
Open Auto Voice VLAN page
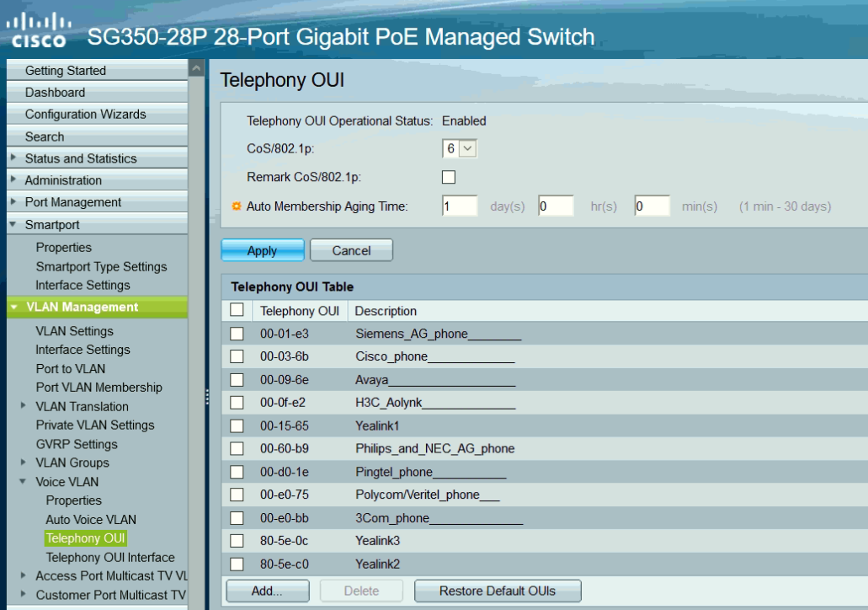click(x=90, y=520)
